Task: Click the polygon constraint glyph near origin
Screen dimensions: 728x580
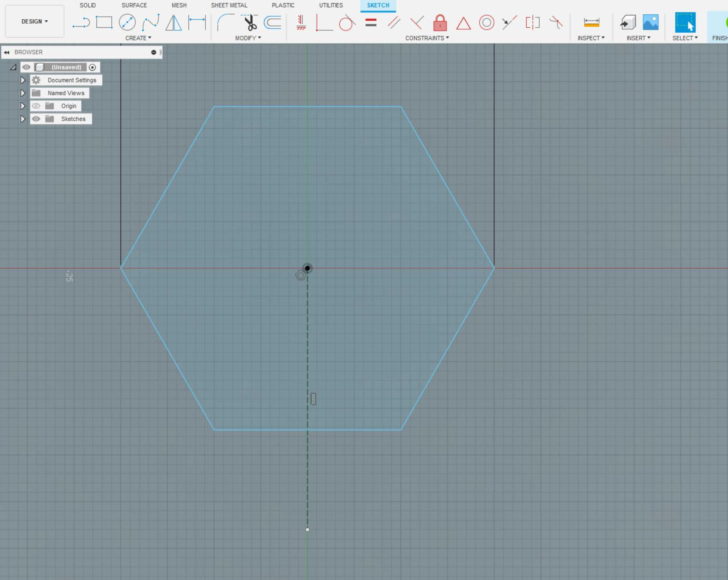Action: click(x=300, y=276)
